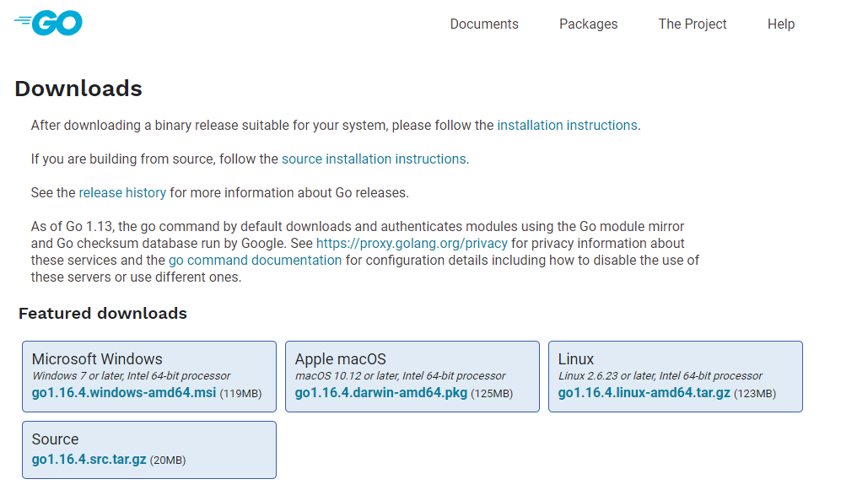Open the Packages menu item
Screen dimensions: 868x490
[x=588, y=24]
